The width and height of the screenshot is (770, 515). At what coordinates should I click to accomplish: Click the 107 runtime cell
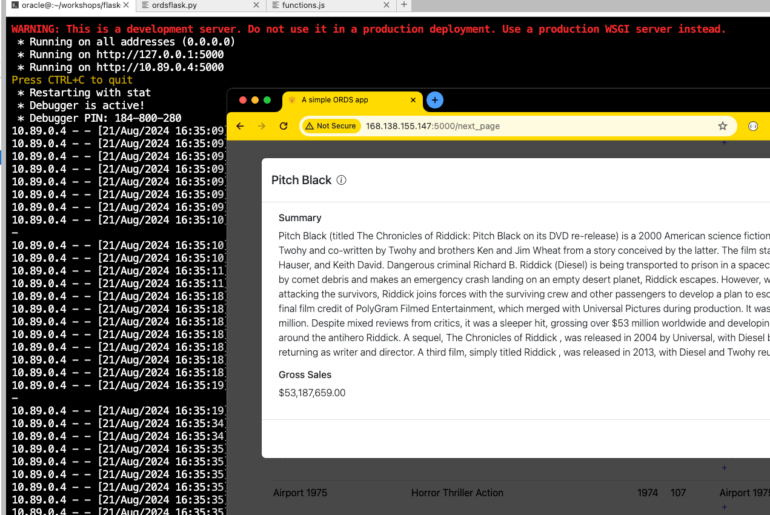(x=678, y=492)
